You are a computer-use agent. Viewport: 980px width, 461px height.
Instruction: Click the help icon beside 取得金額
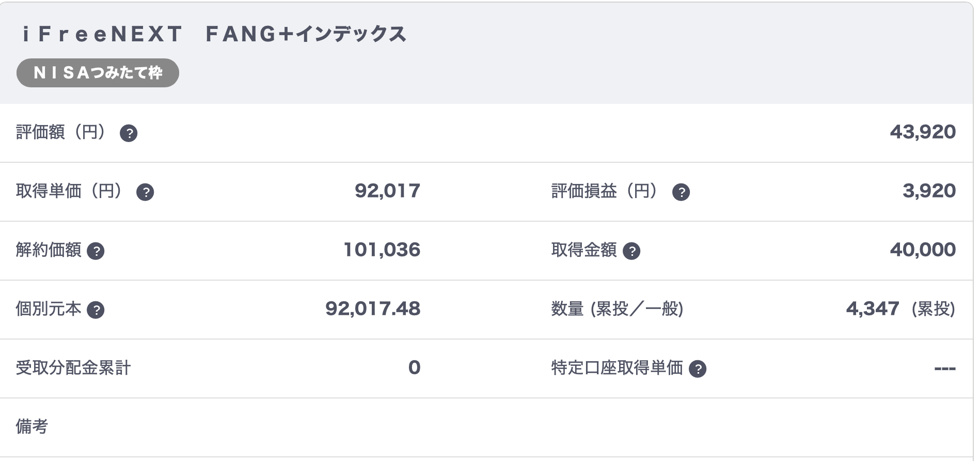[631, 252]
